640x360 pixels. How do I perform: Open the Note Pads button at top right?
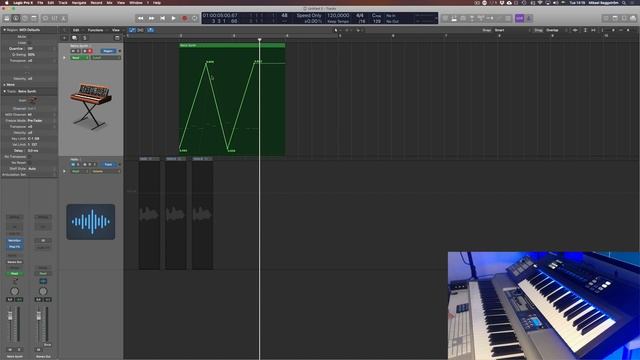pos(615,18)
